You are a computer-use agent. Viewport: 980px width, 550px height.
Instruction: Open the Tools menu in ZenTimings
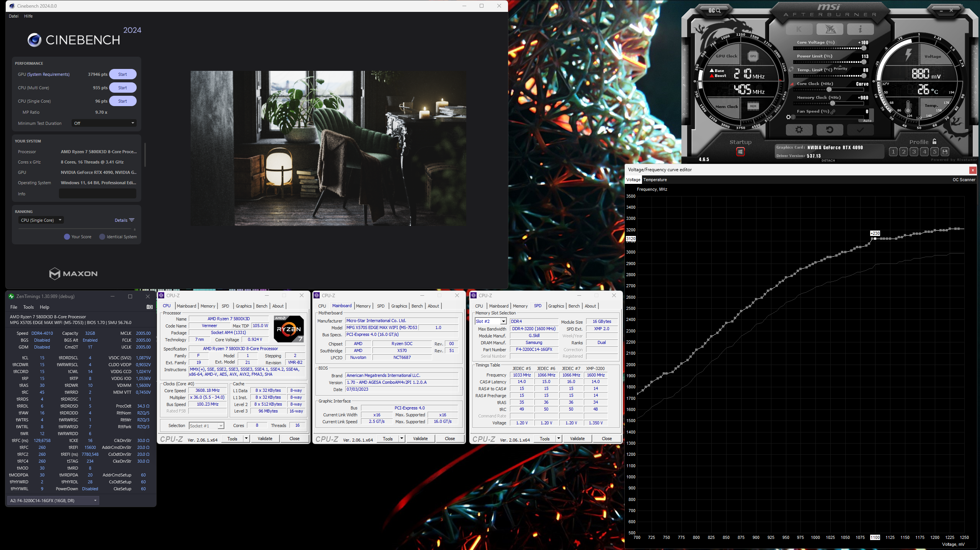pyautogui.click(x=28, y=307)
